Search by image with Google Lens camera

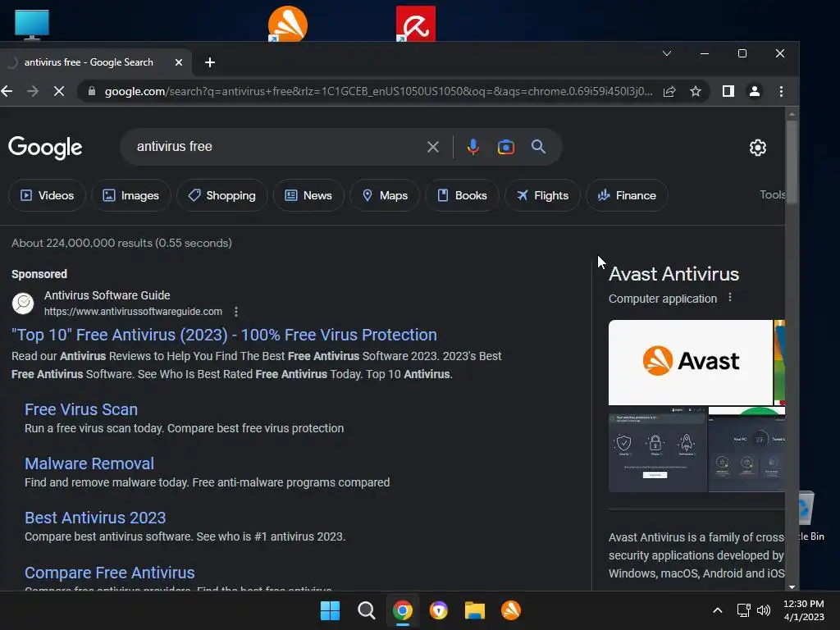505,147
